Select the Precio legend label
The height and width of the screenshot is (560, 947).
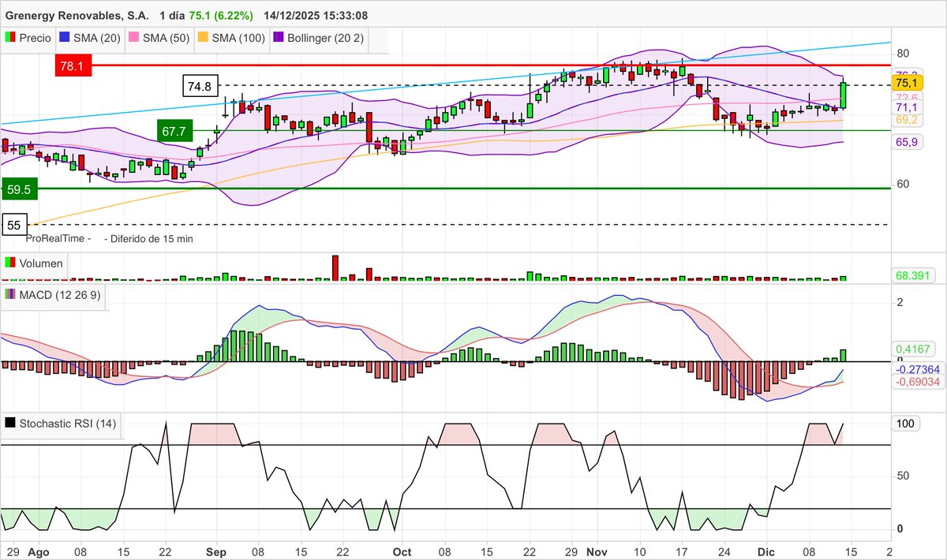(x=36, y=38)
